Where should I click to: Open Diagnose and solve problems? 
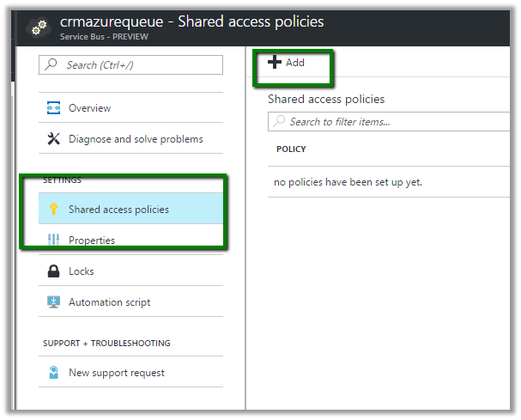(x=136, y=139)
